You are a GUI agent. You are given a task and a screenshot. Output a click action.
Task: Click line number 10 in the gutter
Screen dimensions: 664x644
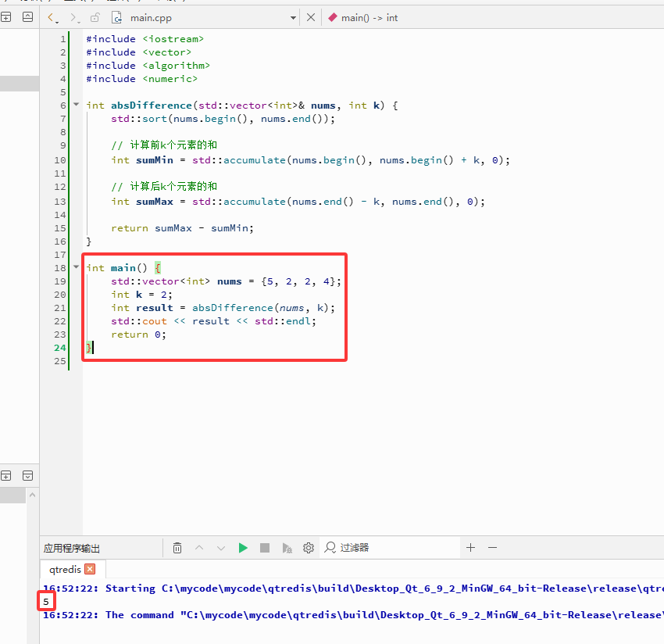(x=59, y=160)
